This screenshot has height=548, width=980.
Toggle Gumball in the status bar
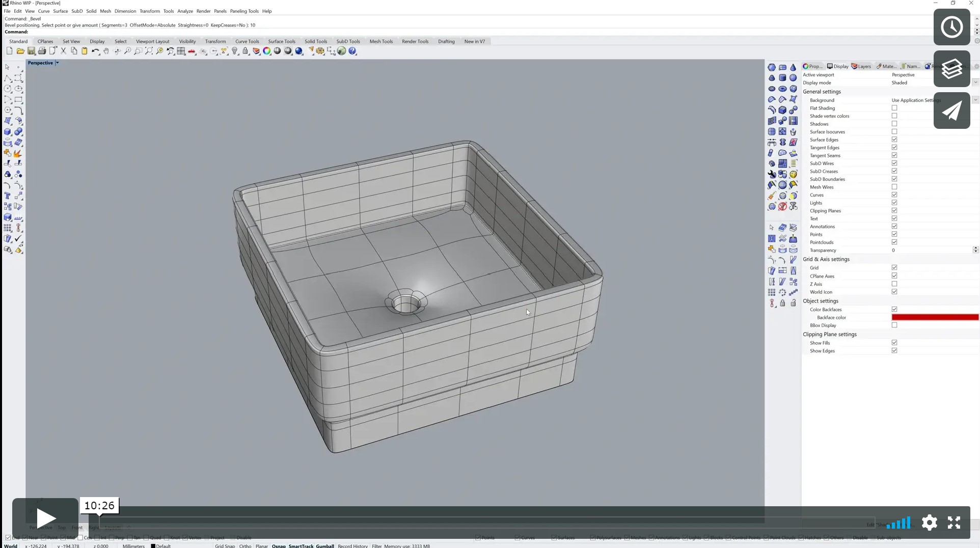point(325,545)
